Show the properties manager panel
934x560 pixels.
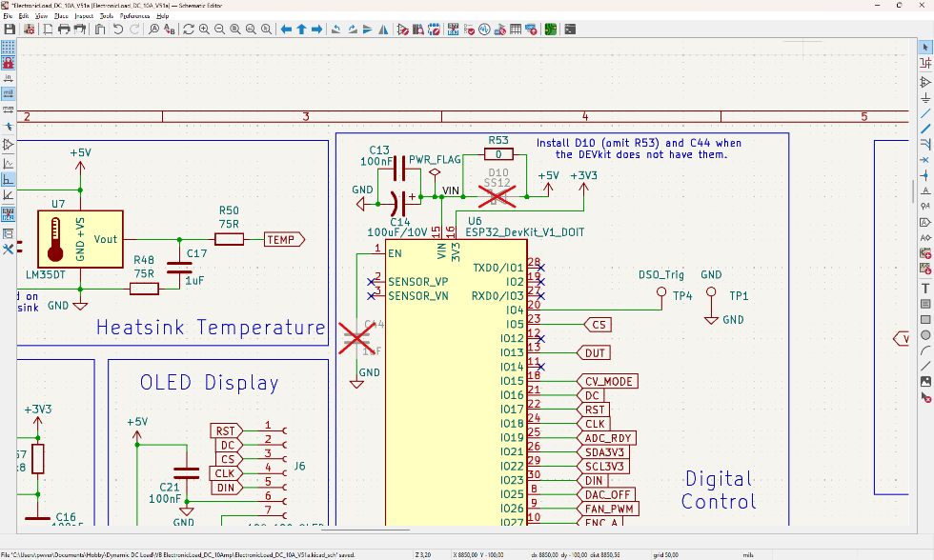tap(9, 250)
